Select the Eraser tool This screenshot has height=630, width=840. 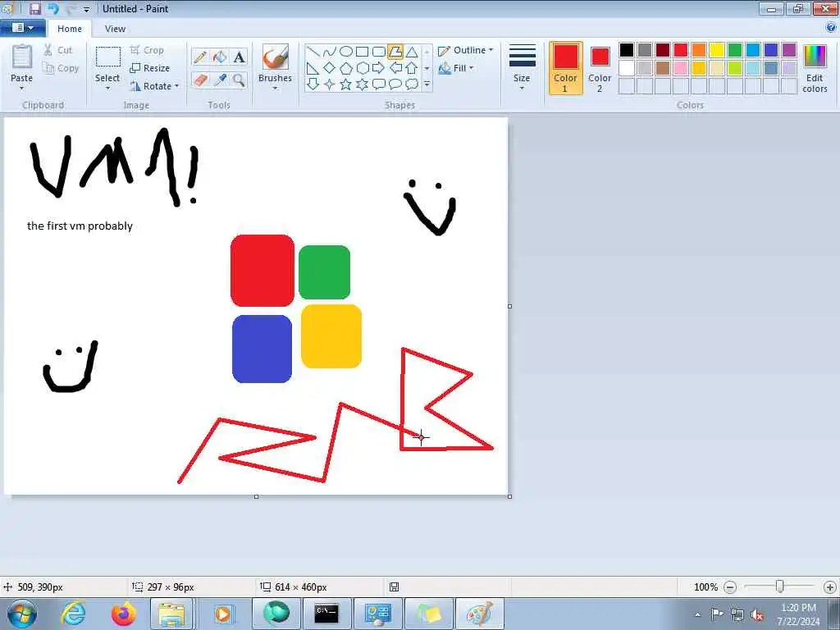200,80
